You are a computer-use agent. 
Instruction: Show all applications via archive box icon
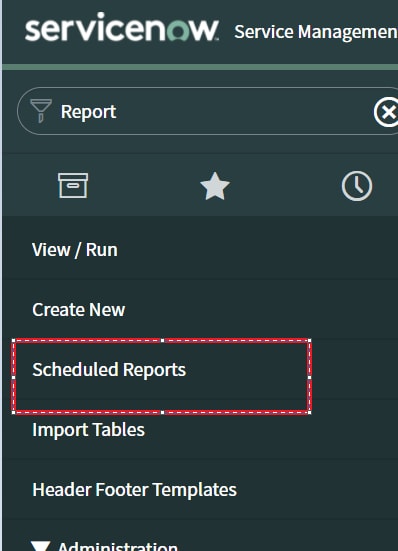[73, 186]
